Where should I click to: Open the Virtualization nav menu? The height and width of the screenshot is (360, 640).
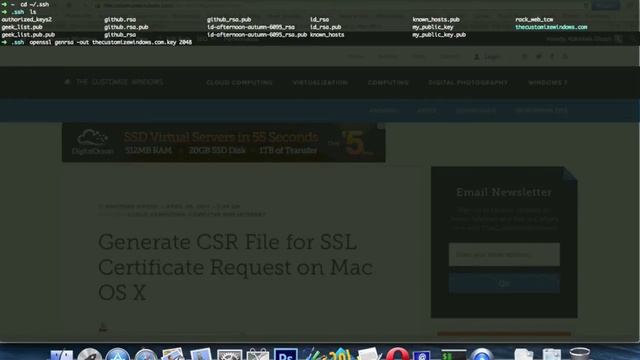[x=320, y=82]
